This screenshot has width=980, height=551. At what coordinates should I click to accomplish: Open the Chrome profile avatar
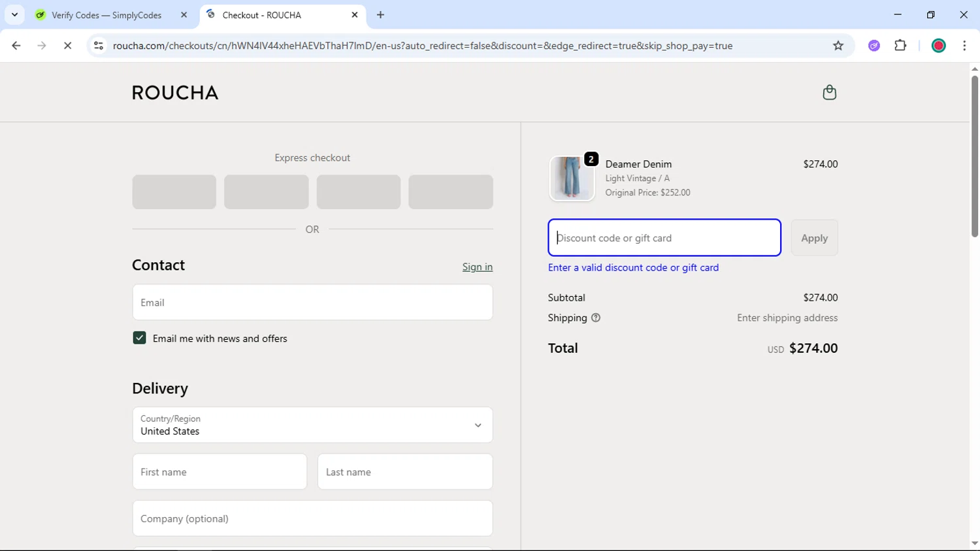coord(939,46)
